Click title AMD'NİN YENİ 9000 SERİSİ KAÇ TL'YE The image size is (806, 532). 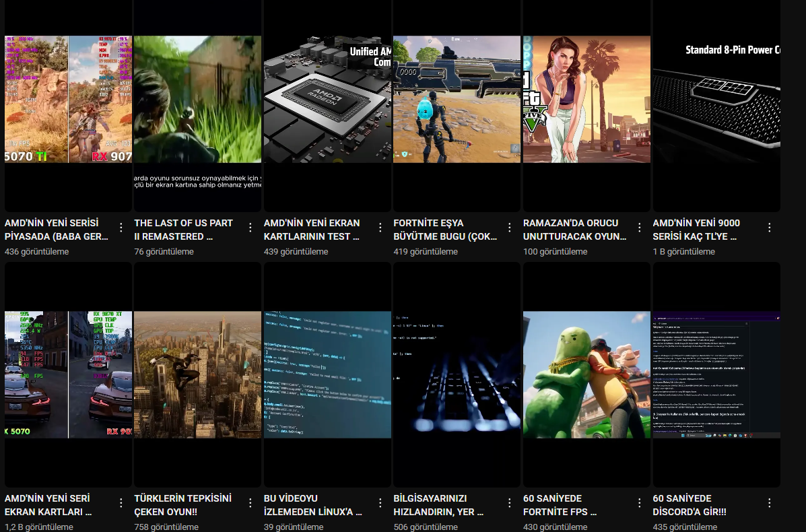696,230
